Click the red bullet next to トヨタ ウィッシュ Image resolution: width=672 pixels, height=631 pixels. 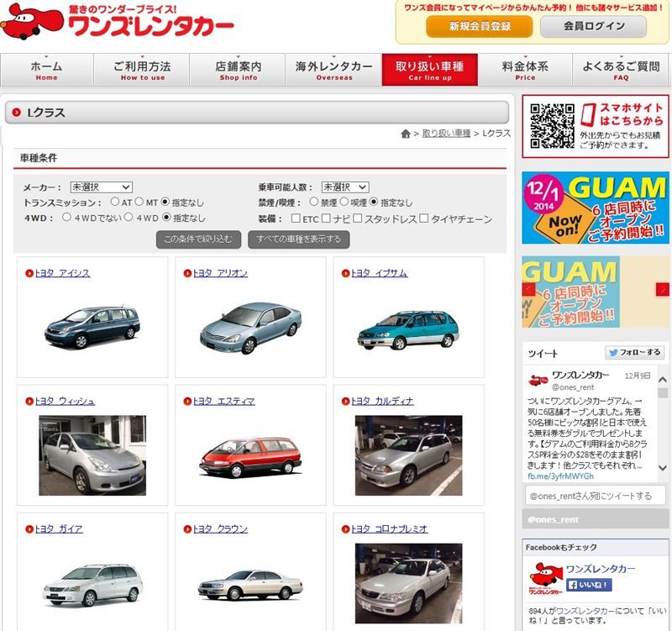29,402
